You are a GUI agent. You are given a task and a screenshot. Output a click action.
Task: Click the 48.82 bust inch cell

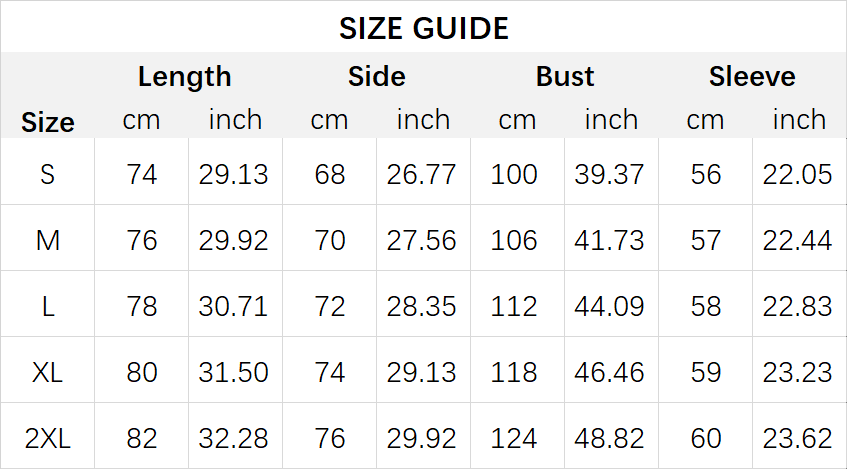(x=609, y=438)
